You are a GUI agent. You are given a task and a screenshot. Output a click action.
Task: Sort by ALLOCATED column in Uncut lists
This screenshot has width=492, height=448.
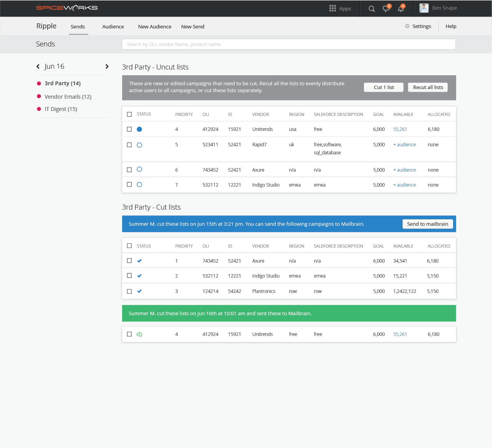[439, 114]
